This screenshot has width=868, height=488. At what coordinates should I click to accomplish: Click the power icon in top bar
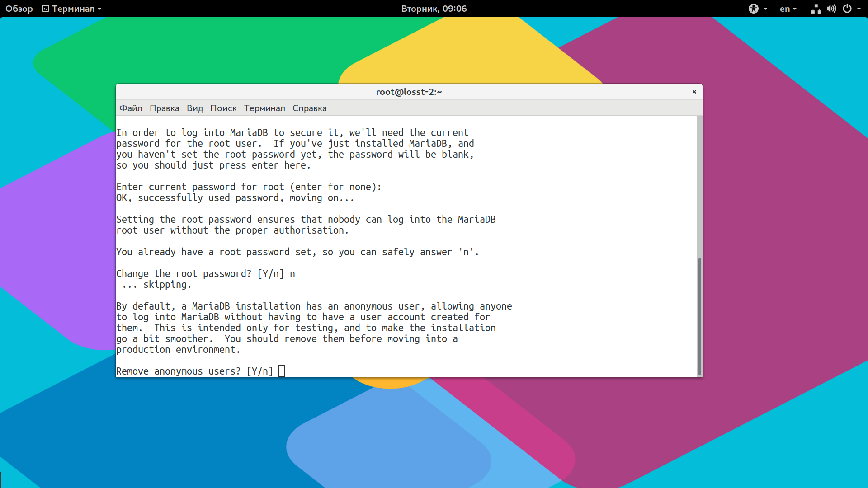pyautogui.click(x=847, y=9)
